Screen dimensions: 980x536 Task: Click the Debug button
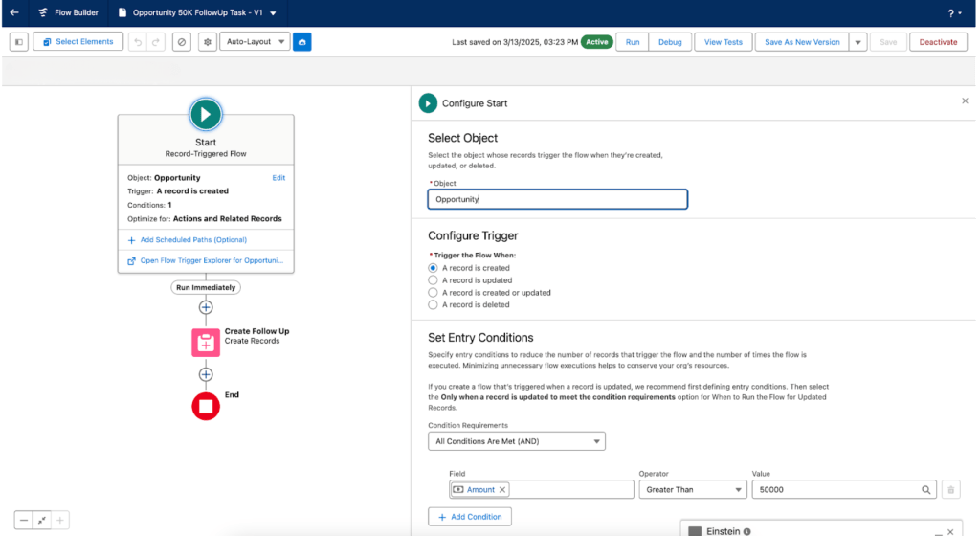670,42
